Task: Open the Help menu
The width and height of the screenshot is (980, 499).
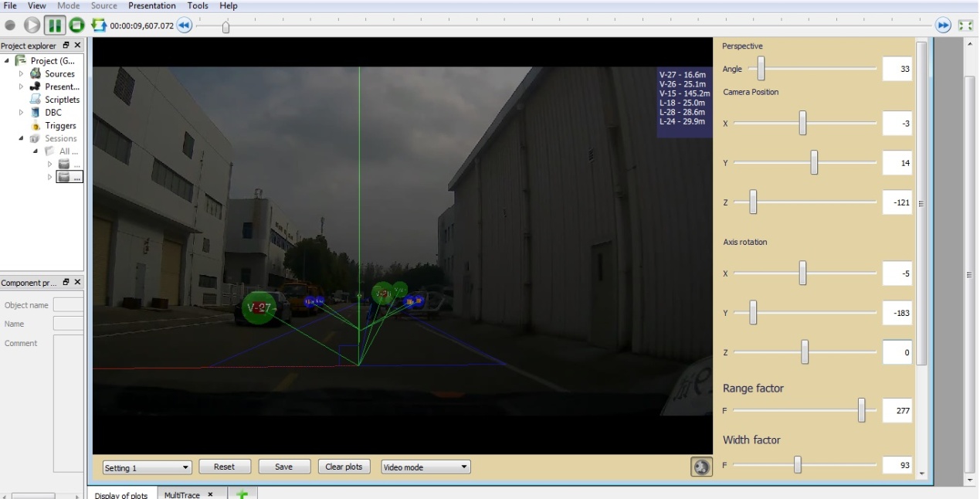Action: tap(229, 5)
